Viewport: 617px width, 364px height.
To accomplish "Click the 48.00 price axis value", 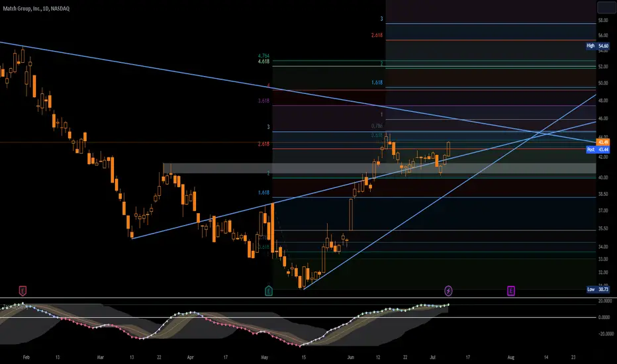I will tap(603, 101).
